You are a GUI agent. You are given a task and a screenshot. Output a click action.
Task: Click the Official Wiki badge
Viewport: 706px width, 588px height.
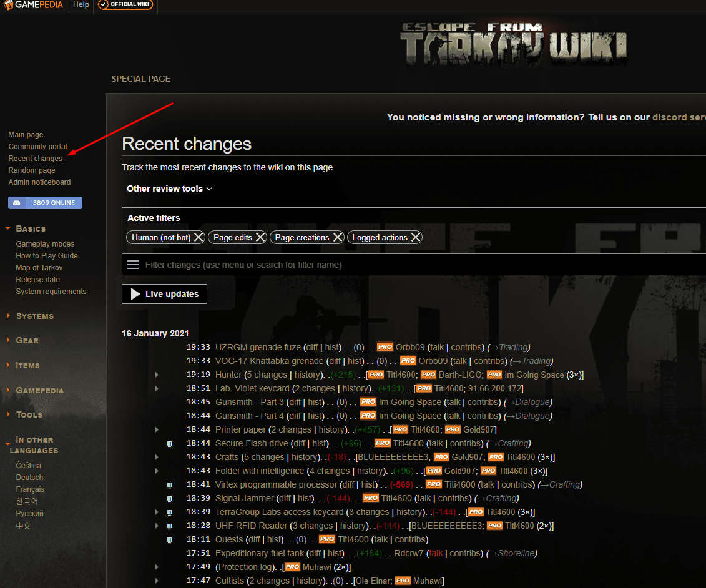click(x=125, y=4)
